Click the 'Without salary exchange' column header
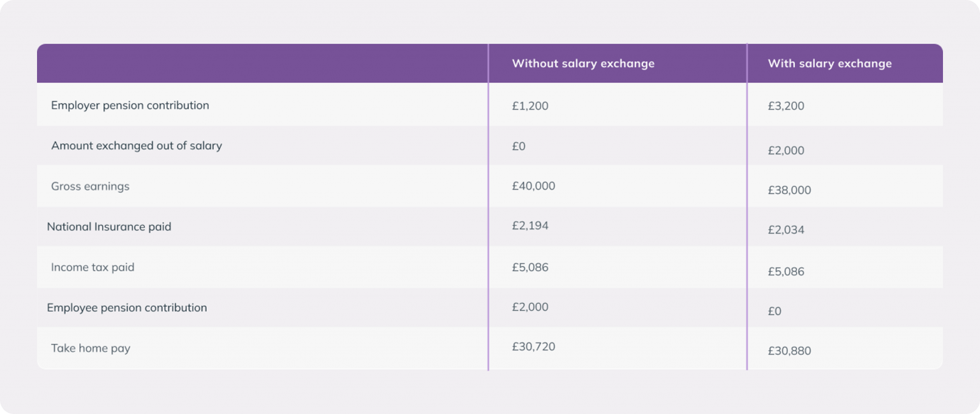Image resolution: width=980 pixels, height=414 pixels. [x=583, y=63]
